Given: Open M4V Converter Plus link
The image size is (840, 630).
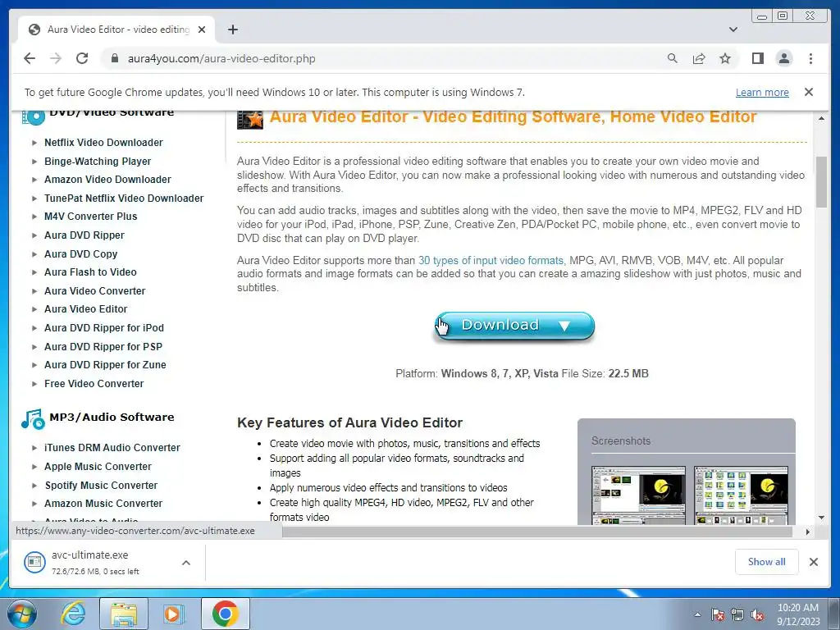Looking at the screenshot, I should tap(90, 217).
